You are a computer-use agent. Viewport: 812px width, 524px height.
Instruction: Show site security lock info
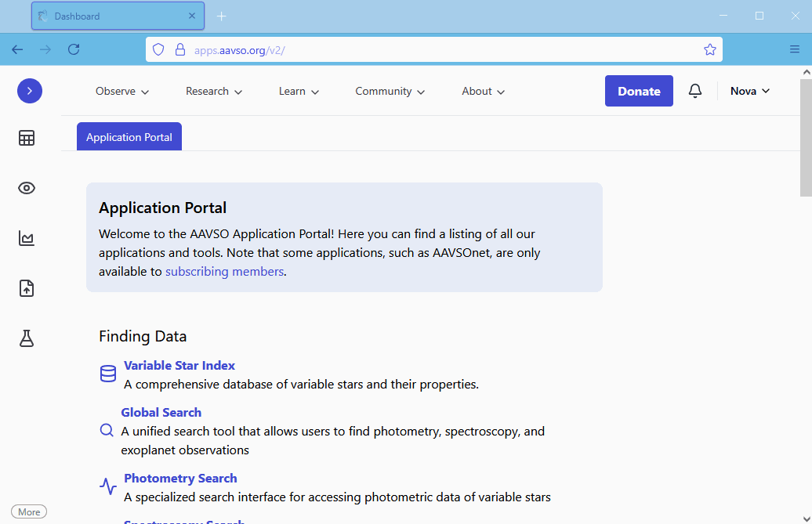tap(179, 49)
